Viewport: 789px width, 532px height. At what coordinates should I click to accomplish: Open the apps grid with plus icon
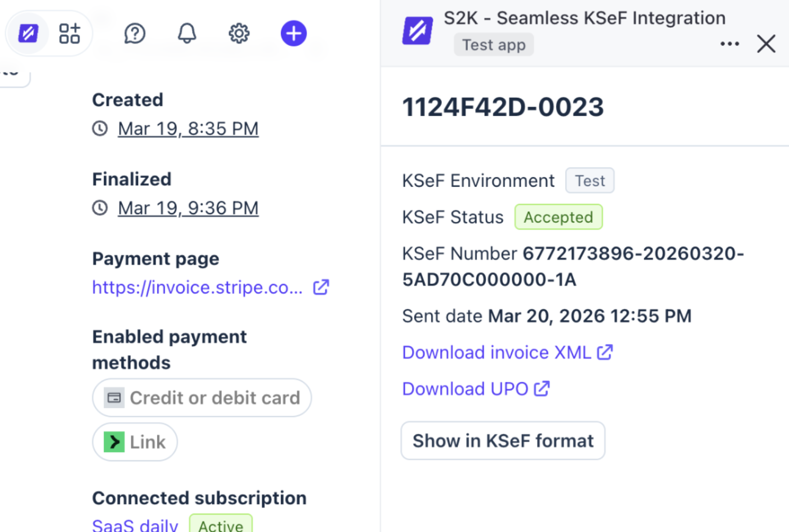(69, 33)
